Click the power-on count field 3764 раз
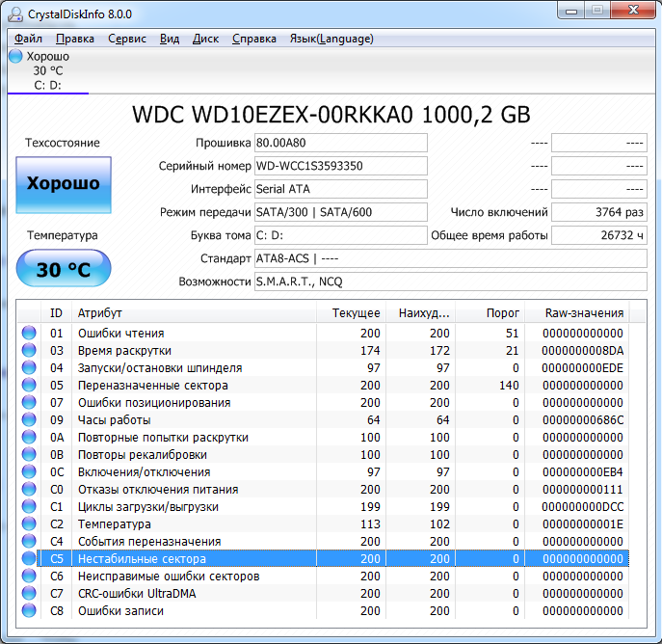662x644 pixels. click(x=599, y=212)
